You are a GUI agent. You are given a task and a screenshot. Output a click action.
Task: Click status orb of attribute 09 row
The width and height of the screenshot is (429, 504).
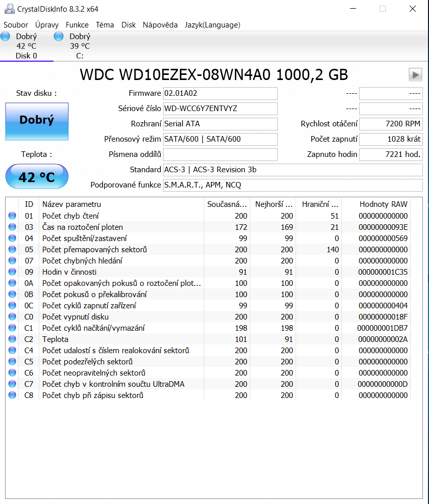12,272
